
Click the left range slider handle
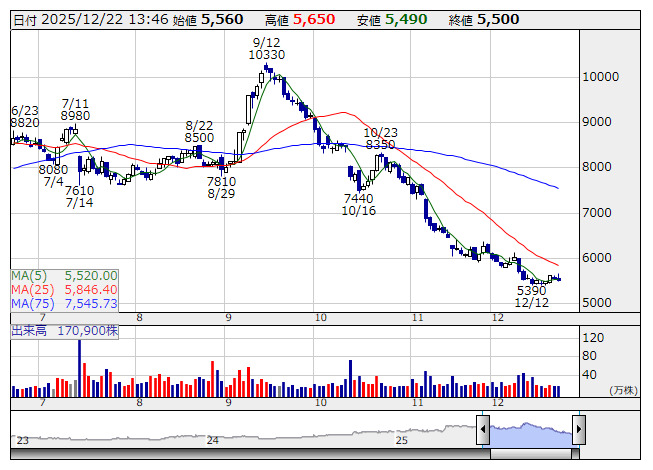(x=483, y=428)
